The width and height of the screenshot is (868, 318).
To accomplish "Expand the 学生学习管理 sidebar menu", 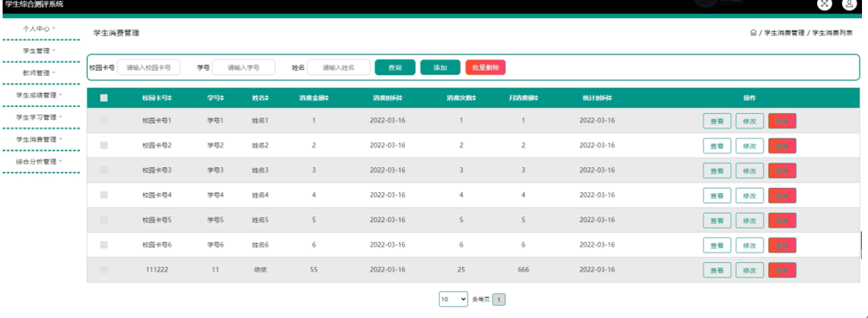I will pos(40,116).
